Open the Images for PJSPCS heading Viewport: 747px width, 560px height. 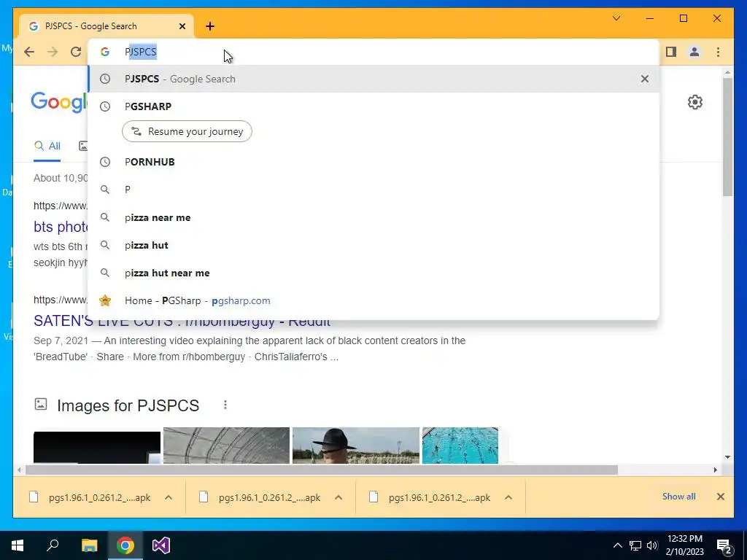coord(128,405)
